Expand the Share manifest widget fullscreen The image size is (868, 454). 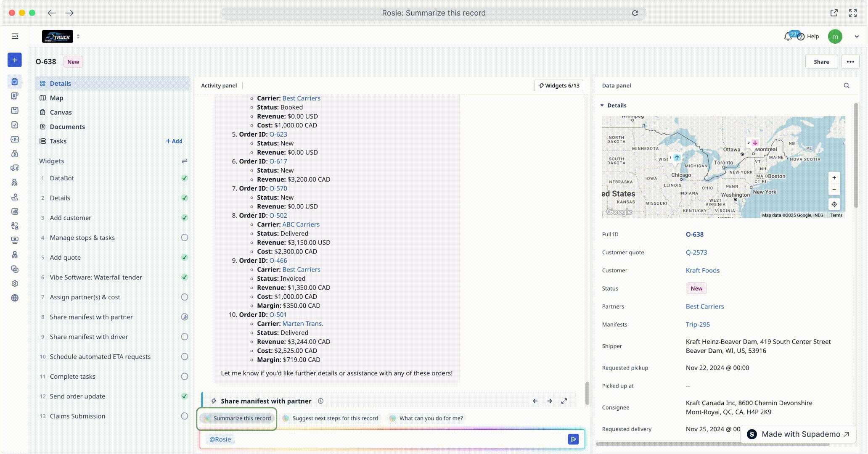click(564, 401)
